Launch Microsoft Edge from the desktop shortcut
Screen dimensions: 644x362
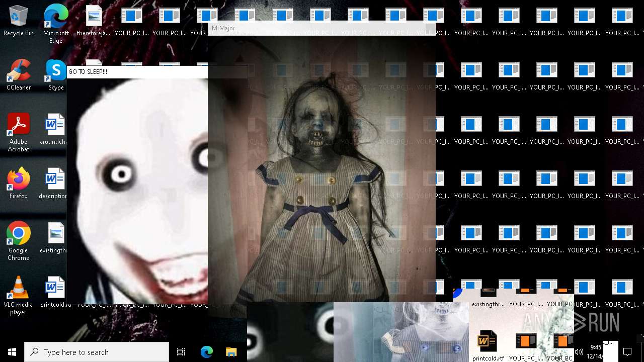coord(56,24)
